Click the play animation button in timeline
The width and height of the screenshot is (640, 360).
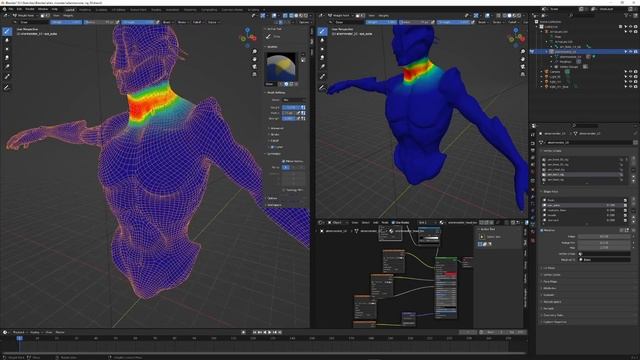tap(269, 332)
